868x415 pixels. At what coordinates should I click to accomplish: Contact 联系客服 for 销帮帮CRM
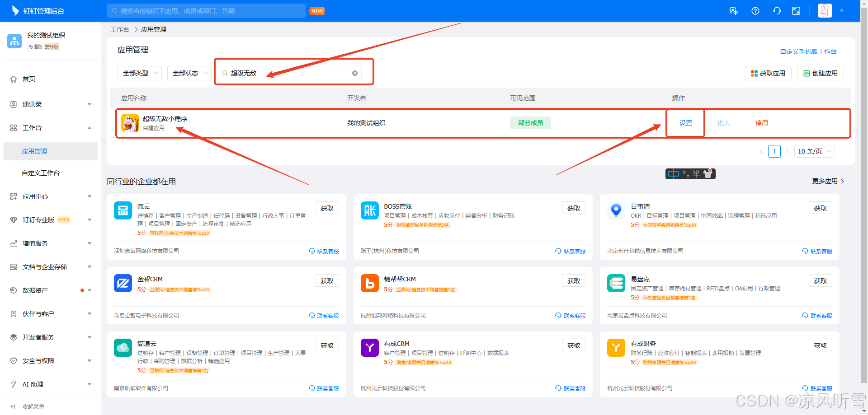[570, 316]
